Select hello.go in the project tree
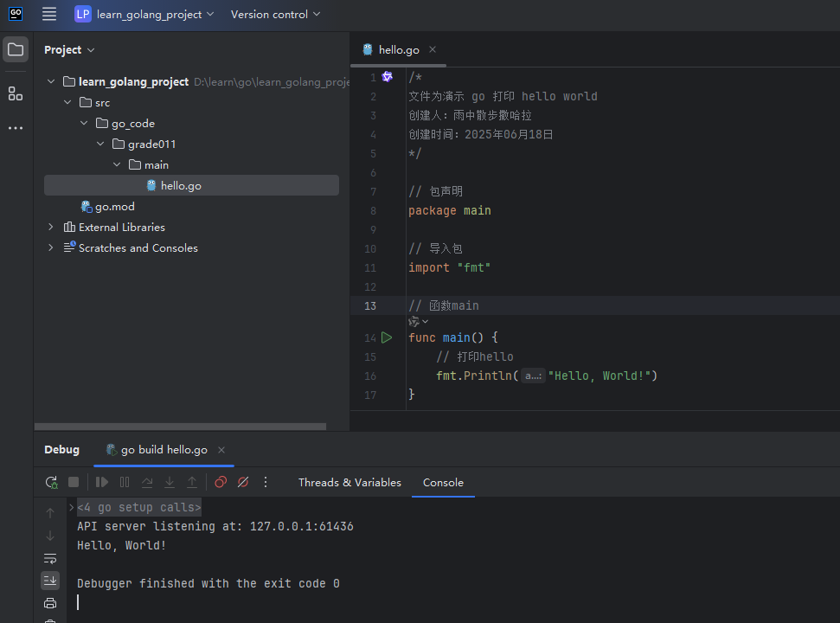The width and height of the screenshot is (840, 623). coord(191,185)
